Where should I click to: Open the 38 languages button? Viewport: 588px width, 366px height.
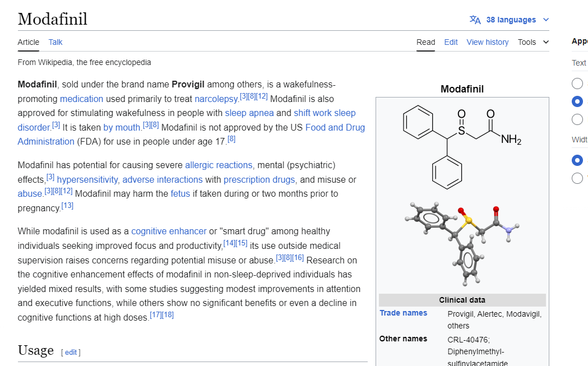pyautogui.click(x=510, y=20)
